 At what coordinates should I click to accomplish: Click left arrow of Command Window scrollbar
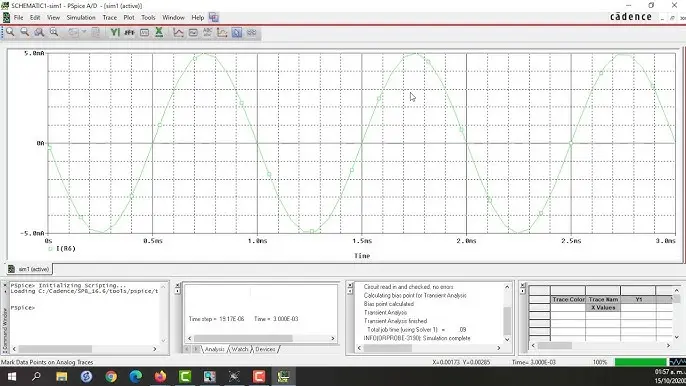point(14,349)
